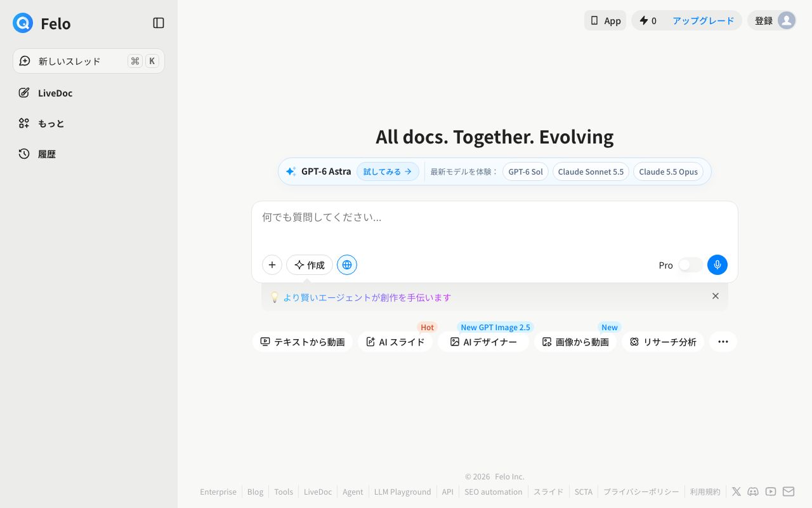Open the SEO automation footer link
The height and width of the screenshot is (508, 812).
point(494,491)
